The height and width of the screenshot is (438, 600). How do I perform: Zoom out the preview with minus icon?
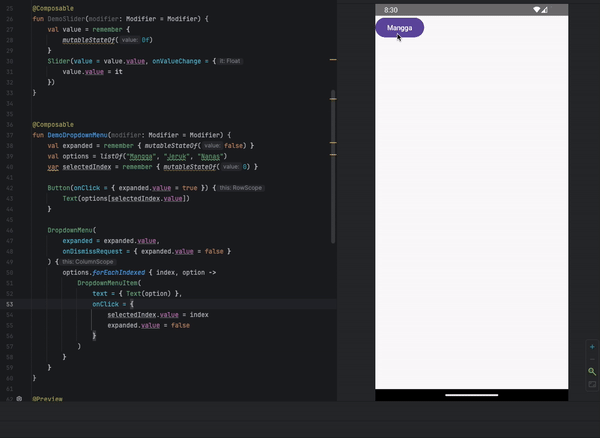point(592,359)
